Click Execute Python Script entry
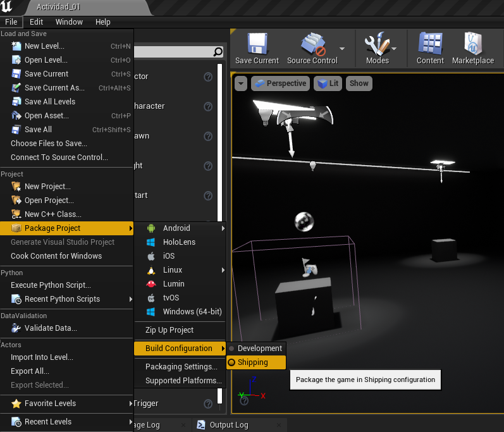This screenshot has height=432, width=504. (66, 285)
